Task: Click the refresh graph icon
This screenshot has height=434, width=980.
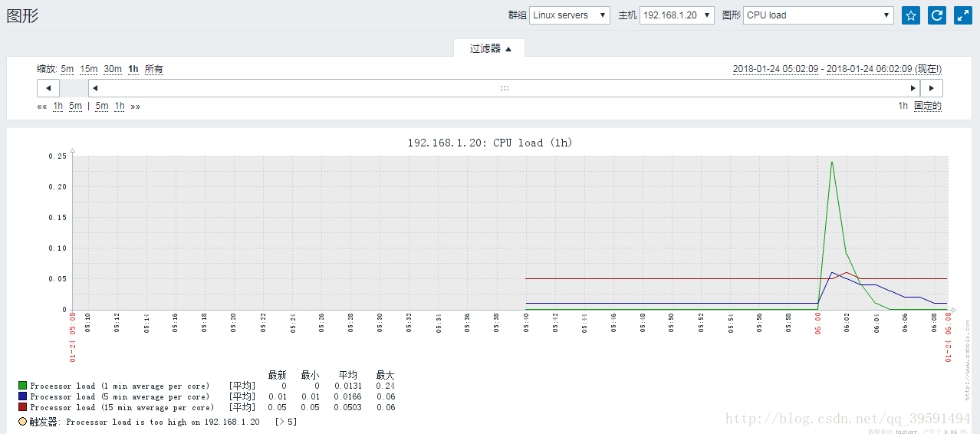Action: [x=936, y=15]
